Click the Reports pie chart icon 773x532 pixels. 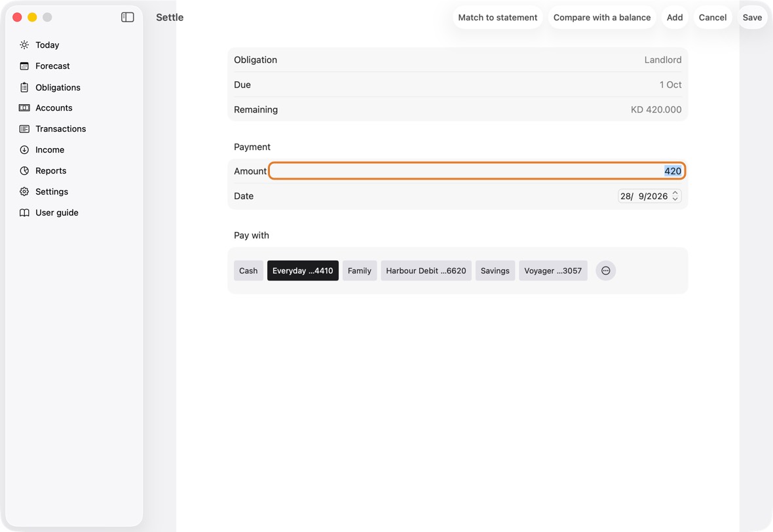(x=24, y=170)
